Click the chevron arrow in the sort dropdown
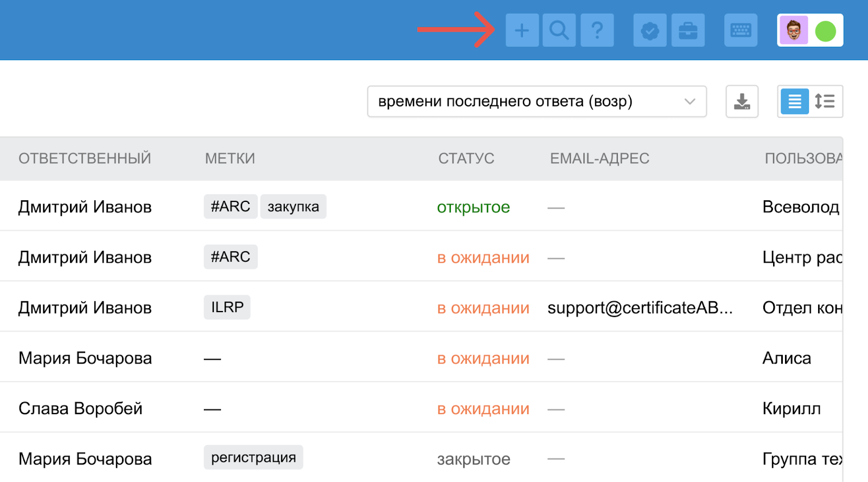Screen dimensions: 868x482 pos(690,102)
